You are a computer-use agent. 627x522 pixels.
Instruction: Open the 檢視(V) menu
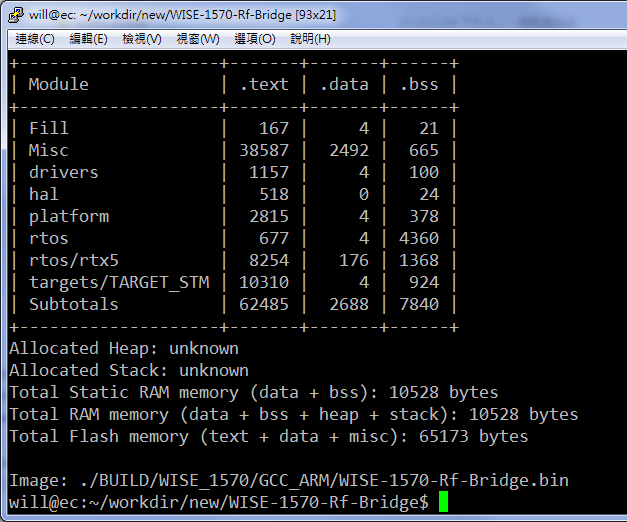(142, 39)
